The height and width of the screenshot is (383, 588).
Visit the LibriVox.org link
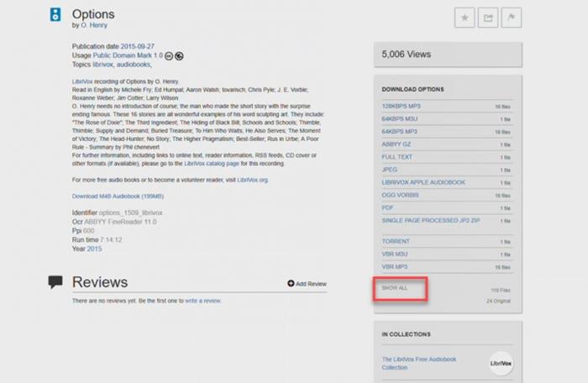[252, 180]
